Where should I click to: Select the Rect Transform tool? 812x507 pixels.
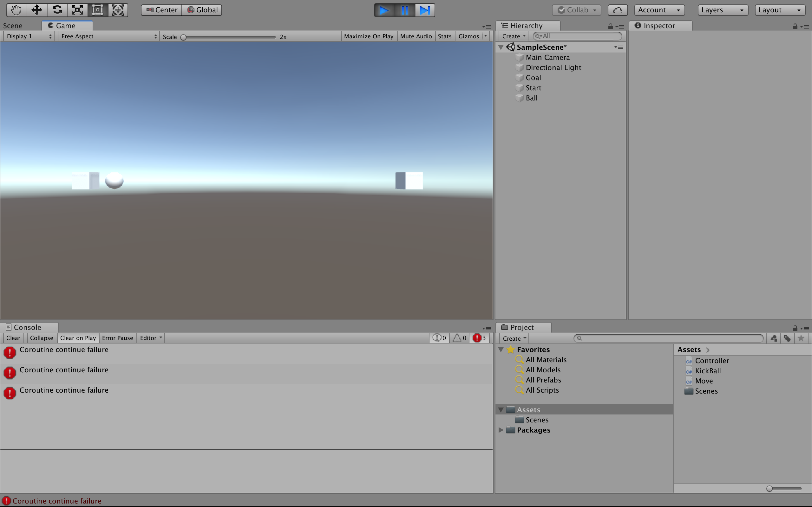[98, 10]
